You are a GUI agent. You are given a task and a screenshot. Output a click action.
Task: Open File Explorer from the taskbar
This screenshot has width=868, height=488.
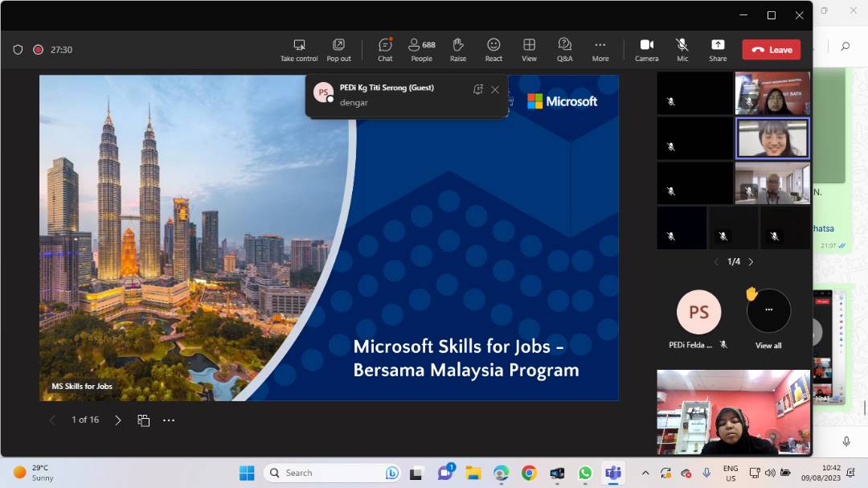coord(473,473)
